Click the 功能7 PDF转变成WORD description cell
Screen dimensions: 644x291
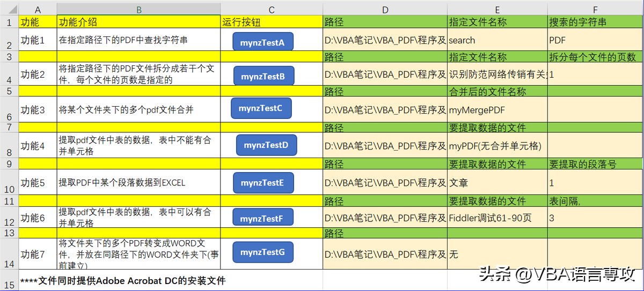point(138,253)
